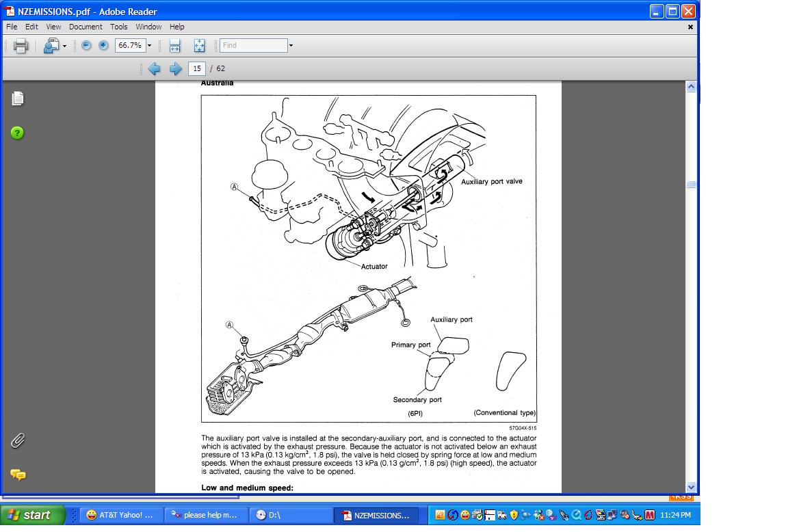Expand the Find options dropdown arrow
This screenshot has height=532, width=799.
(291, 46)
